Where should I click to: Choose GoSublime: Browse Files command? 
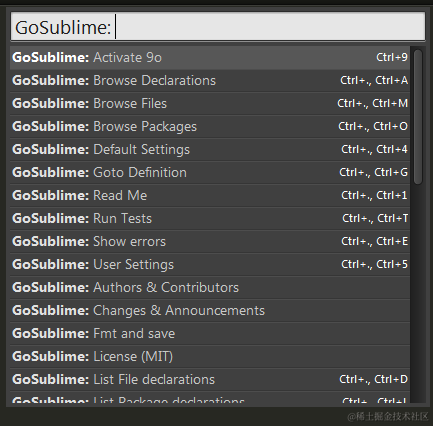coord(210,104)
